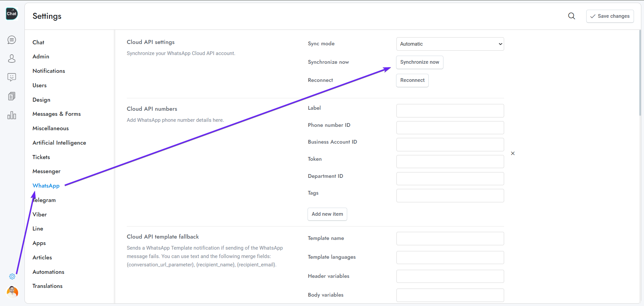Image resolution: width=644 pixels, height=306 pixels.
Task: Expand the Sync mode dropdown
Action: [450, 44]
